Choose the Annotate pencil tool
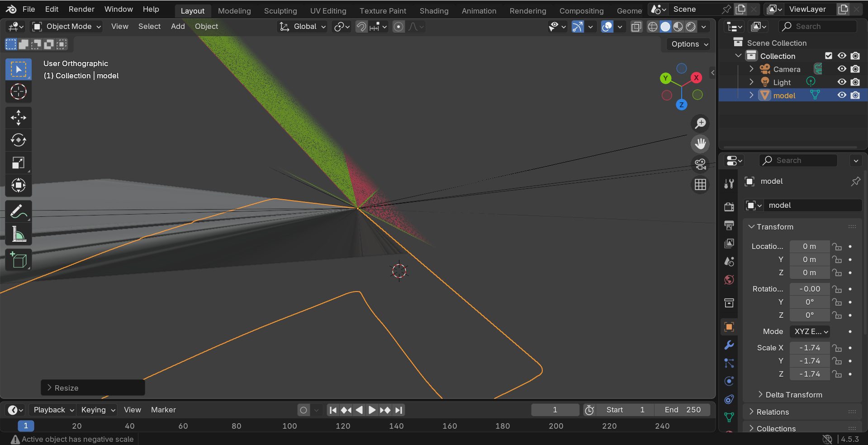Image resolution: width=868 pixels, height=445 pixels. (x=19, y=211)
